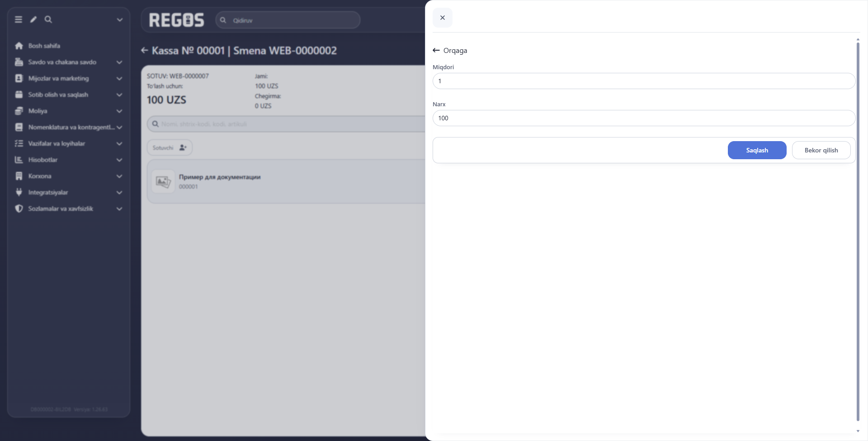The width and height of the screenshot is (868, 441).
Task: Click the Miqdori quantity input field
Action: pyautogui.click(x=644, y=81)
